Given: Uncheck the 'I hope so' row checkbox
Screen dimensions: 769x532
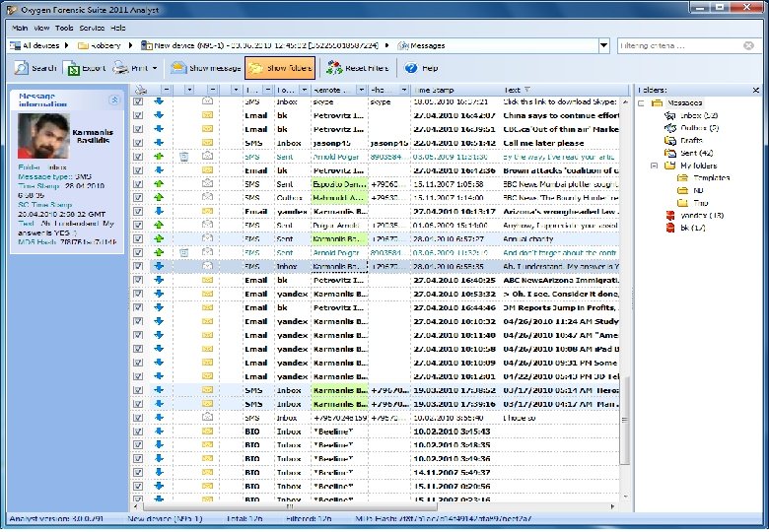Looking at the screenshot, I should tap(138, 418).
